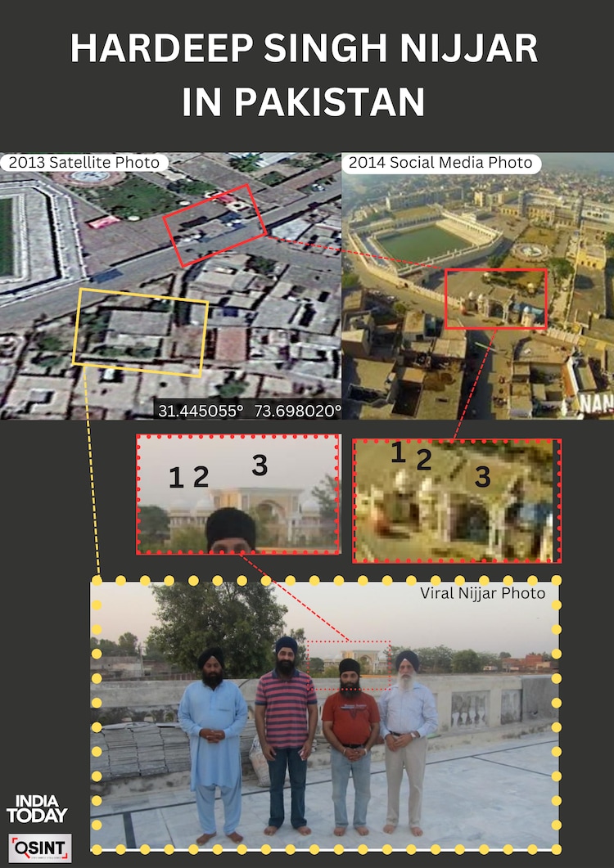Click the red rectangle on aerial photo
Screen dimensions: 614x868
(495, 298)
